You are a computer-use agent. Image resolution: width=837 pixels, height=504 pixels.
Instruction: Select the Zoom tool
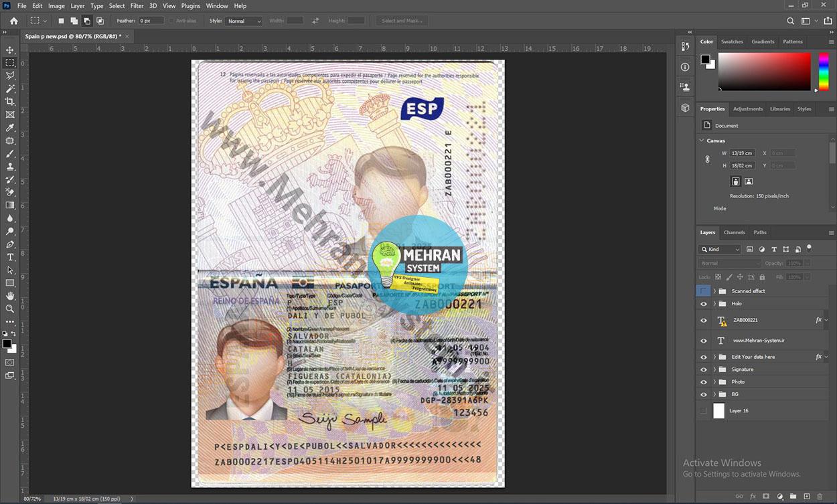10,309
